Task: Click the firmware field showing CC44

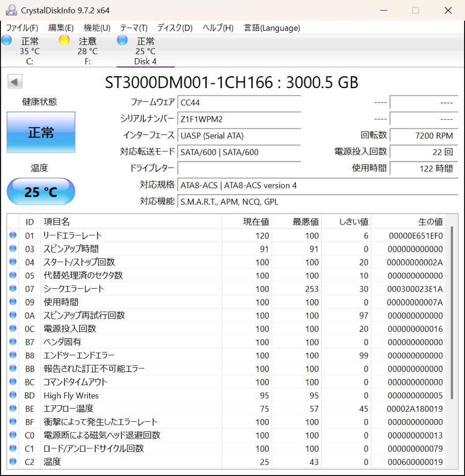Action: tap(239, 103)
